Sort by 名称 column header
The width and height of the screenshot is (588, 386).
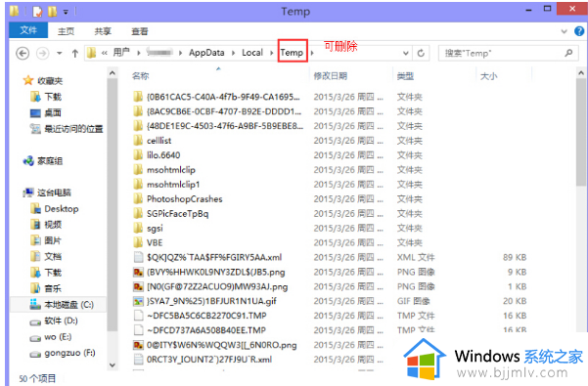point(141,76)
